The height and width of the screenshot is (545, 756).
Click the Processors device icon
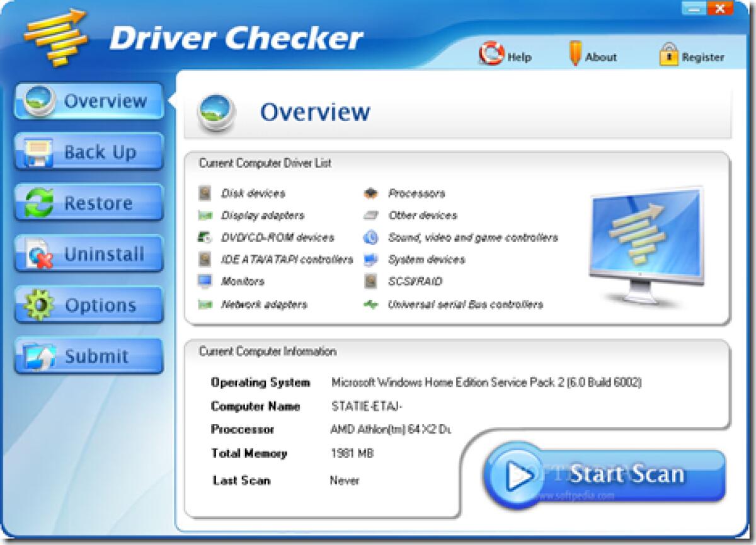click(372, 193)
